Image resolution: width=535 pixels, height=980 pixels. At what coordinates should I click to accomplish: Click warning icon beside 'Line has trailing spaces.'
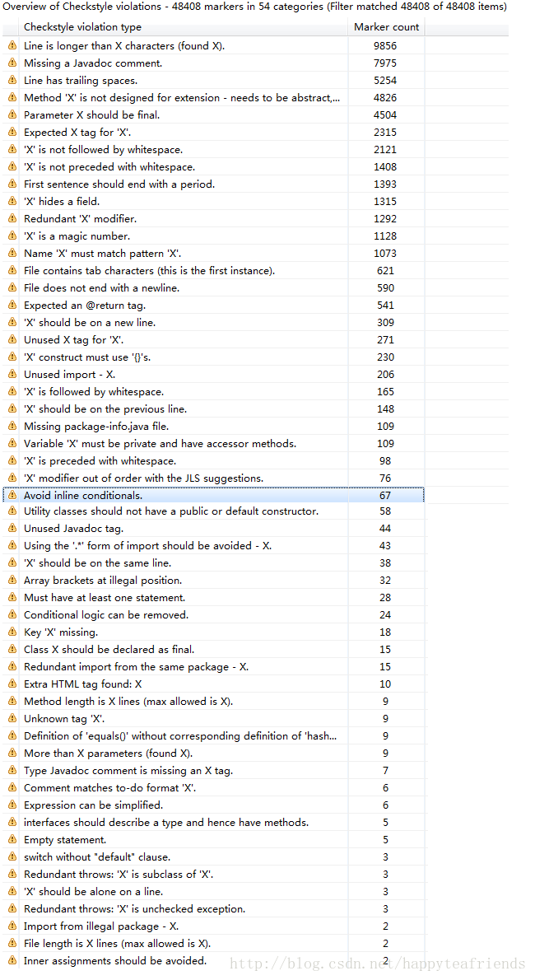pos(12,80)
